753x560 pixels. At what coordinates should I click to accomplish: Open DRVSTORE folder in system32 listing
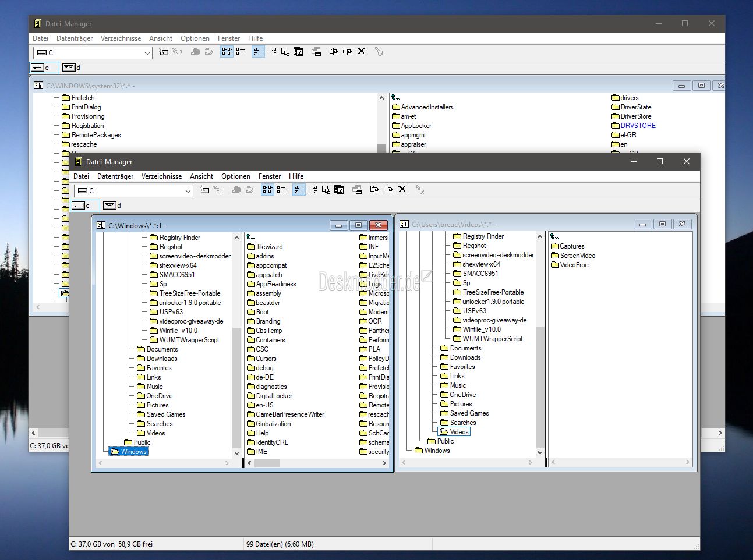638,126
